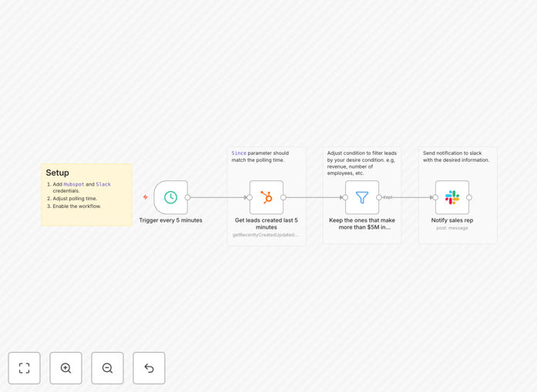Click the getRecentlyCreatedUpdated subtitle text

(266, 235)
